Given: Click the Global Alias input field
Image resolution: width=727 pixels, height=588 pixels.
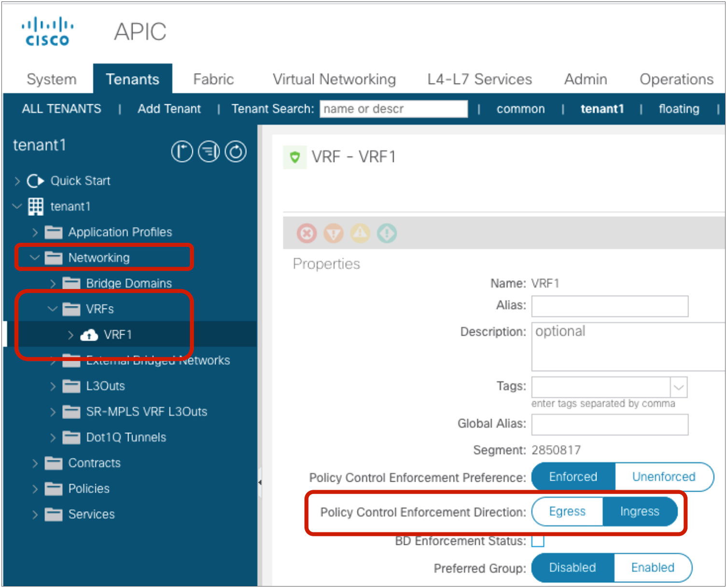Looking at the screenshot, I should tap(610, 424).
